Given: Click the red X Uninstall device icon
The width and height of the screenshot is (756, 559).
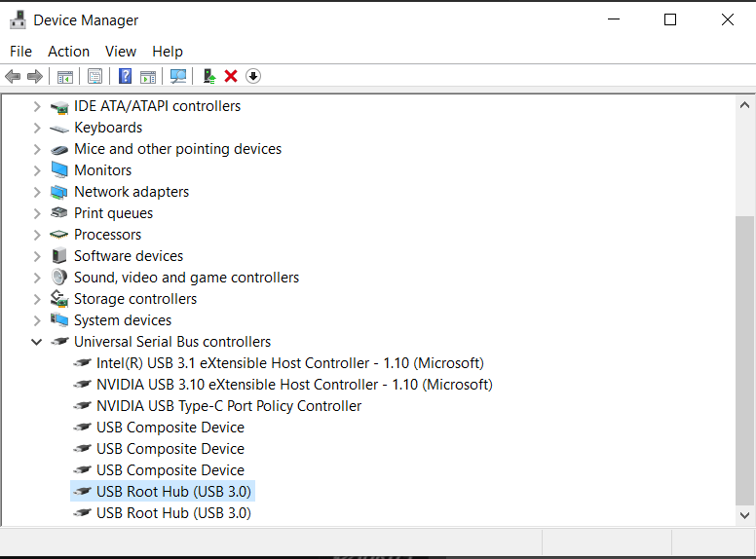Looking at the screenshot, I should pos(231,76).
